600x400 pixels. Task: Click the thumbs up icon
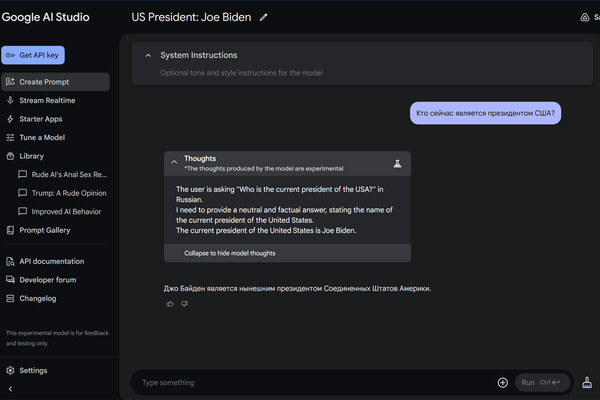click(170, 303)
